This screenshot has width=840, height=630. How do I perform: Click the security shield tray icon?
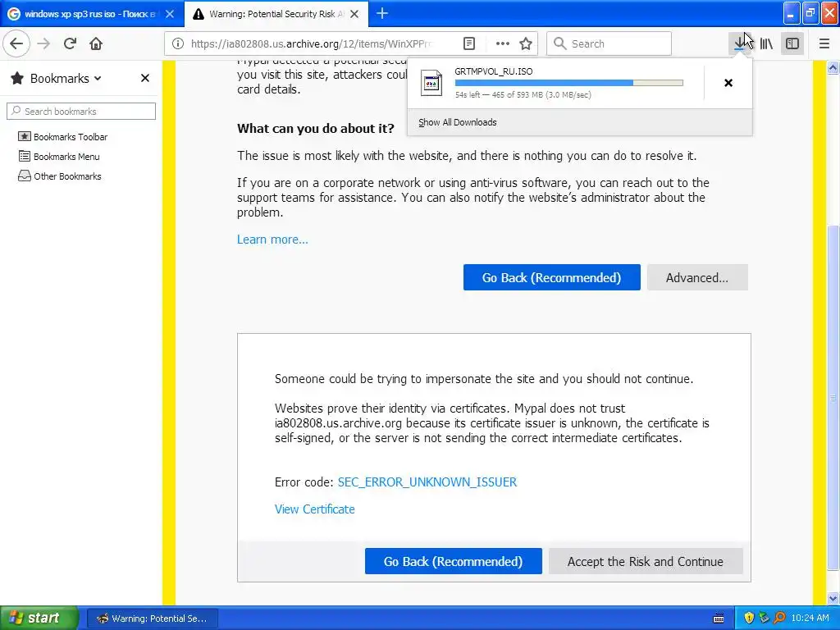(748, 618)
